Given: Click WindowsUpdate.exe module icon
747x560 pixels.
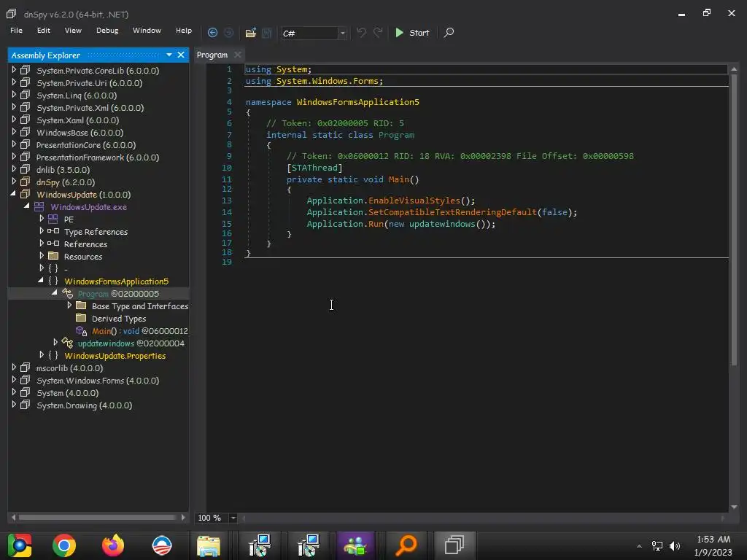Looking at the screenshot, I should (39, 206).
